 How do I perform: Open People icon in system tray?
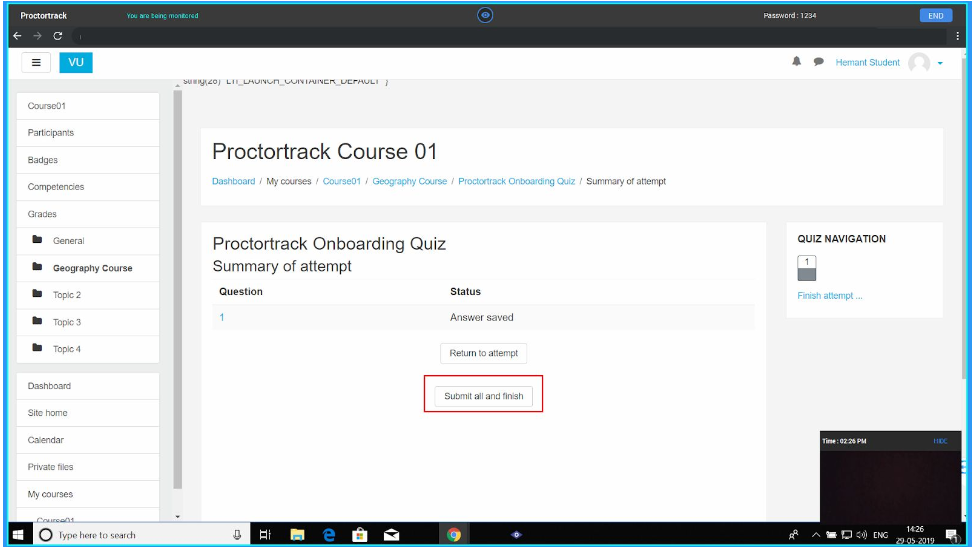click(x=793, y=535)
